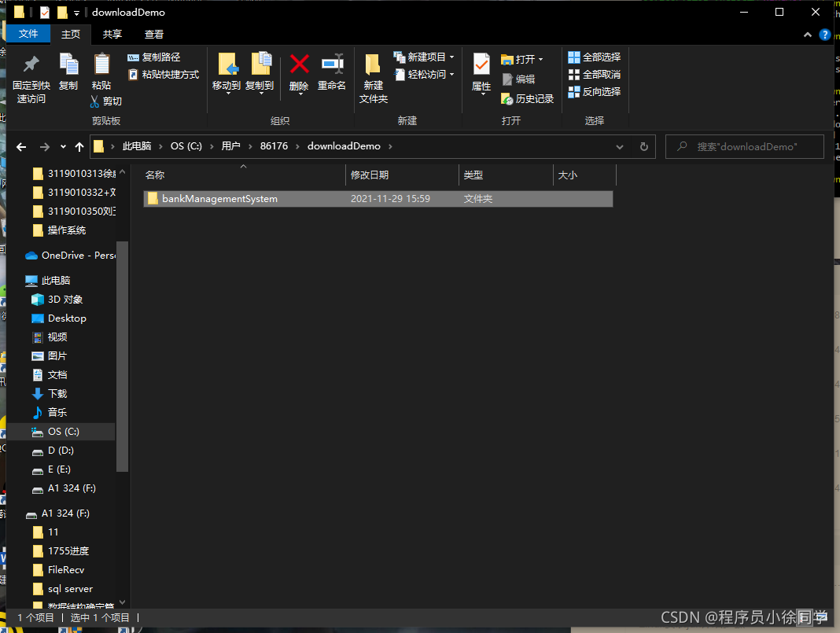Screen dimensions: 840x633
Task: Click downloadDemo in address path
Action: pos(344,146)
